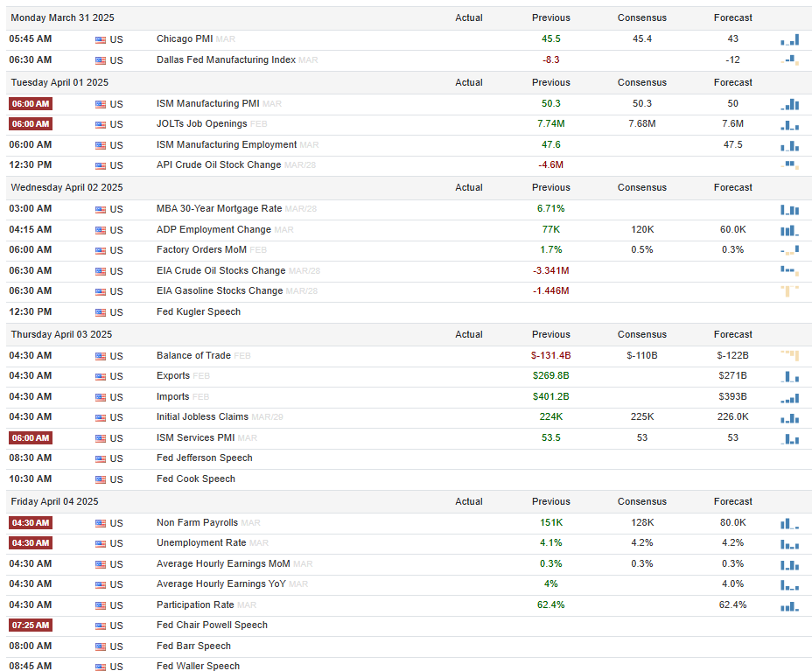Open the MBA 30-Year Mortgage Rate event
Screen dimensions: 812x671
219,209
